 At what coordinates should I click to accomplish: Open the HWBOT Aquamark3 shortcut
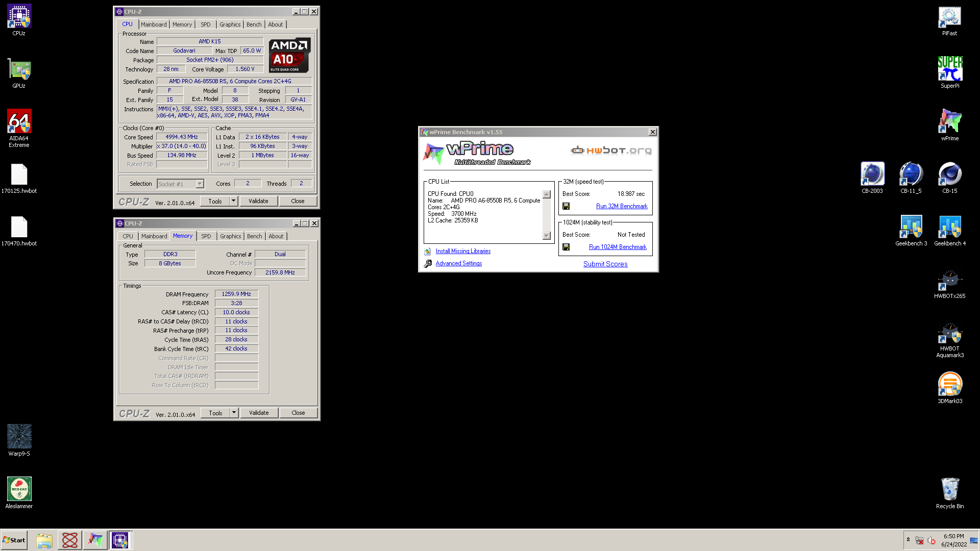[x=949, y=340]
